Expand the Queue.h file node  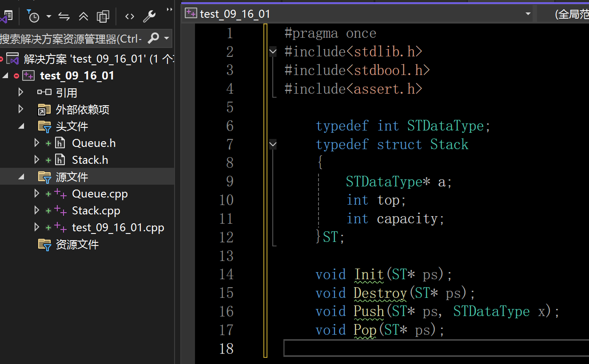[x=37, y=143]
